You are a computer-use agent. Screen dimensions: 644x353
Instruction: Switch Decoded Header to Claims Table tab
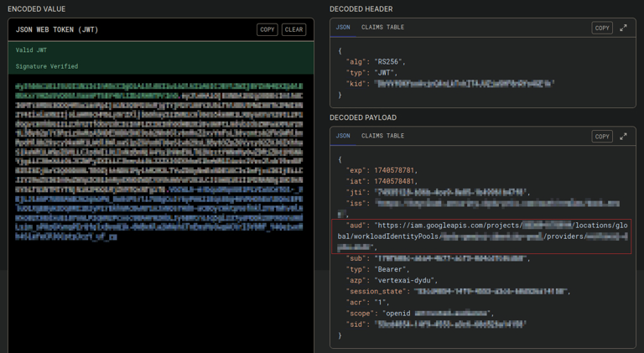(382, 28)
